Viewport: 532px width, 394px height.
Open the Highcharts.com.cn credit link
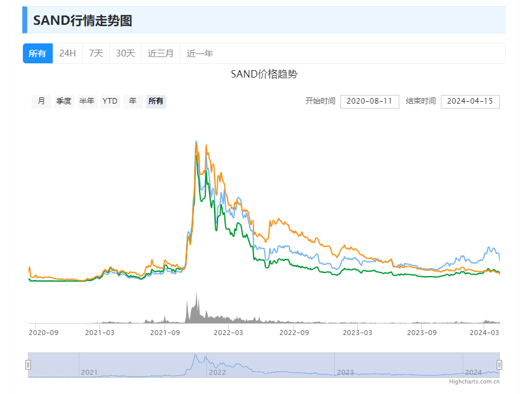pyautogui.click(x=474, y=382)
